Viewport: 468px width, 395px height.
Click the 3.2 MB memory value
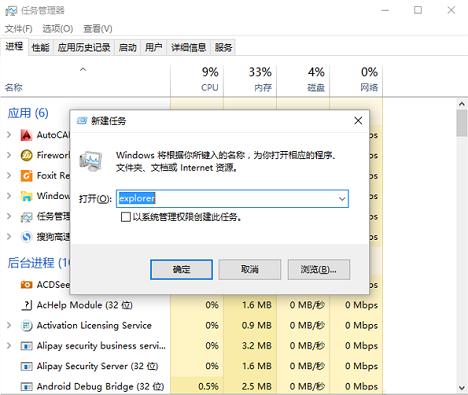257,346
